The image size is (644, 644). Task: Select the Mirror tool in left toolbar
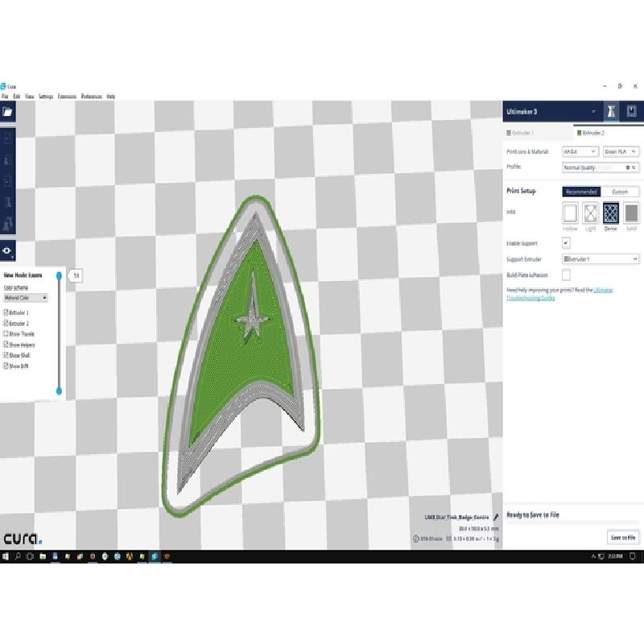(7, 203)
